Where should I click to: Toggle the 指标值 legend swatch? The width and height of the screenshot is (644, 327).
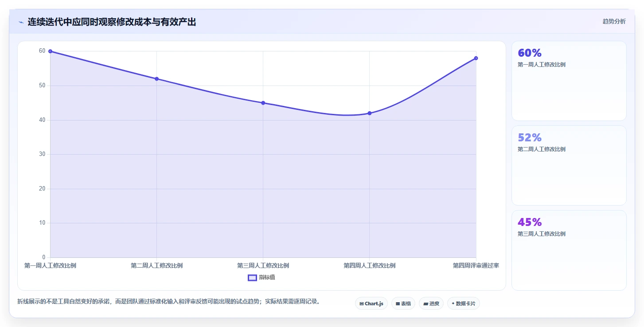(x=252, y=278)
